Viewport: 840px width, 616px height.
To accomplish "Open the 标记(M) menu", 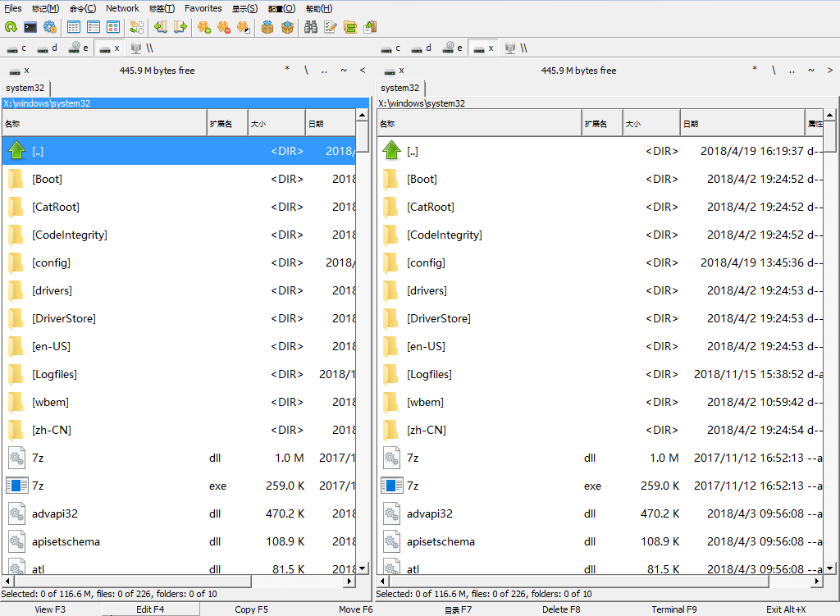I will coord(46,8).
